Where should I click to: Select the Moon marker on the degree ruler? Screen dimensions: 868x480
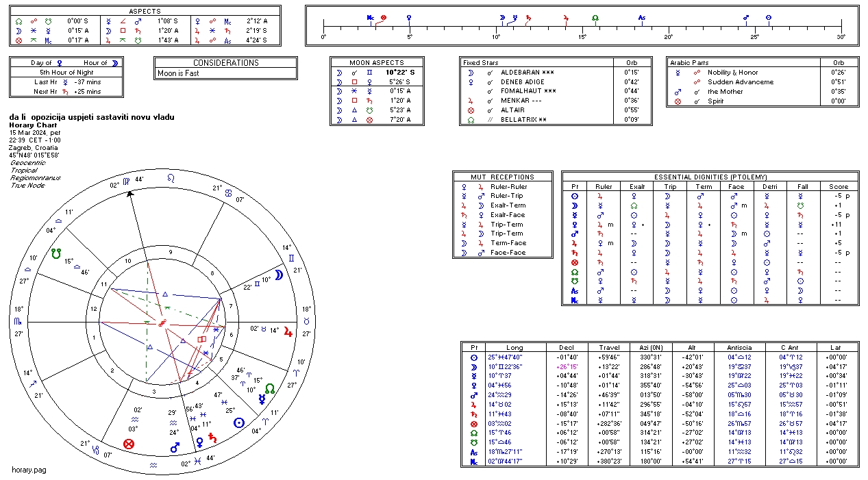(x=502, y=17)
